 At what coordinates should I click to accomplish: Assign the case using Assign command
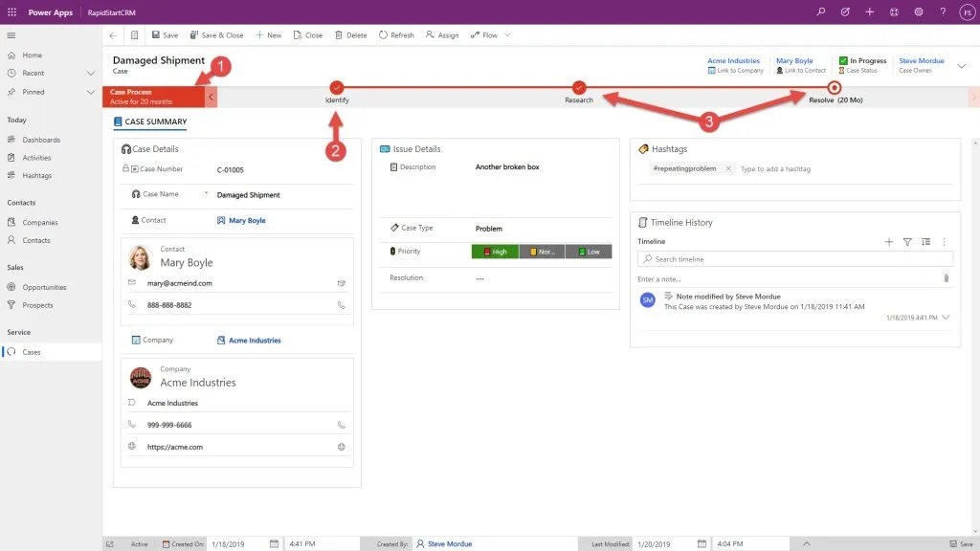[442, 35]
